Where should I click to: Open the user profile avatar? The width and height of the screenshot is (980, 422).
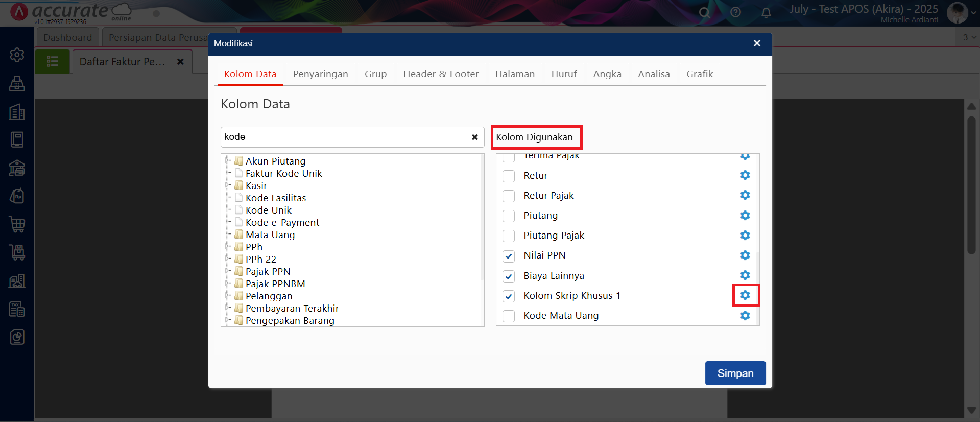(x=957, y=13)
